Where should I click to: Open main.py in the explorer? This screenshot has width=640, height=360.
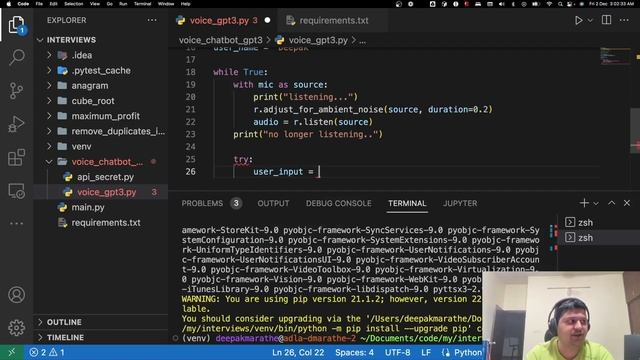coord(100,207)
